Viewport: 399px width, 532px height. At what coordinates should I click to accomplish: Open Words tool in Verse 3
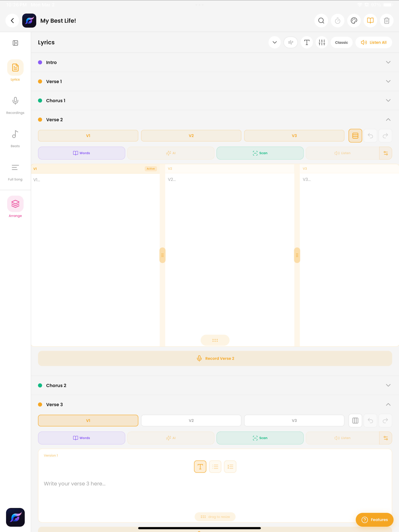click(82, 438)
